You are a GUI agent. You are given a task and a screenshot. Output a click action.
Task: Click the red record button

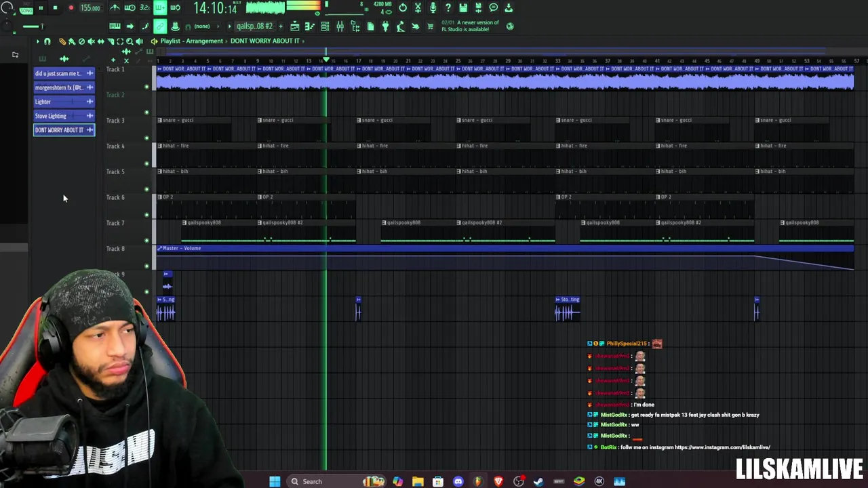(x=71, y=8)
